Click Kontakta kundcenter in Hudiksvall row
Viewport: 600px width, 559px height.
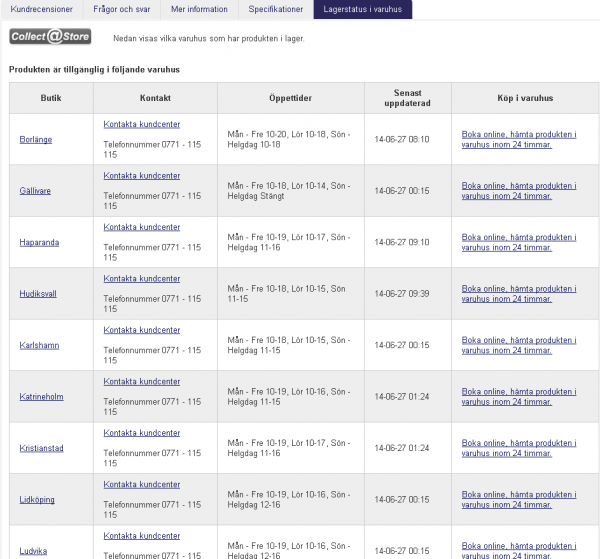coord(142,278)
